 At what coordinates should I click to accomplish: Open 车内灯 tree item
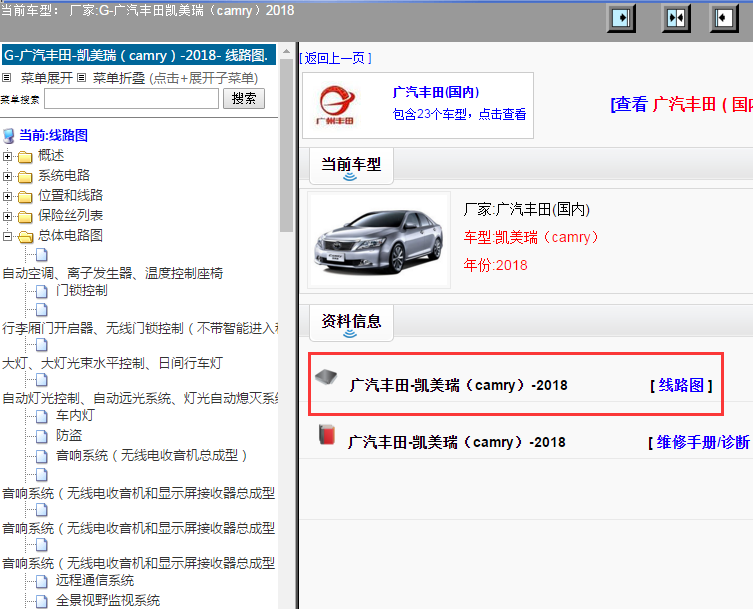(x=75, y=415)
